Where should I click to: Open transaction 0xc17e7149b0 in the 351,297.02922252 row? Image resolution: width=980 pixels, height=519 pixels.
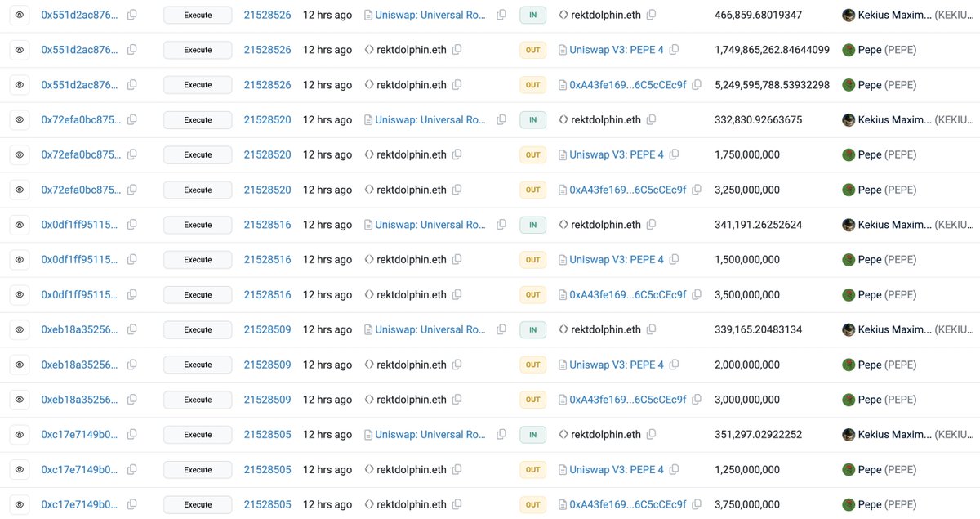pos(81,435)
